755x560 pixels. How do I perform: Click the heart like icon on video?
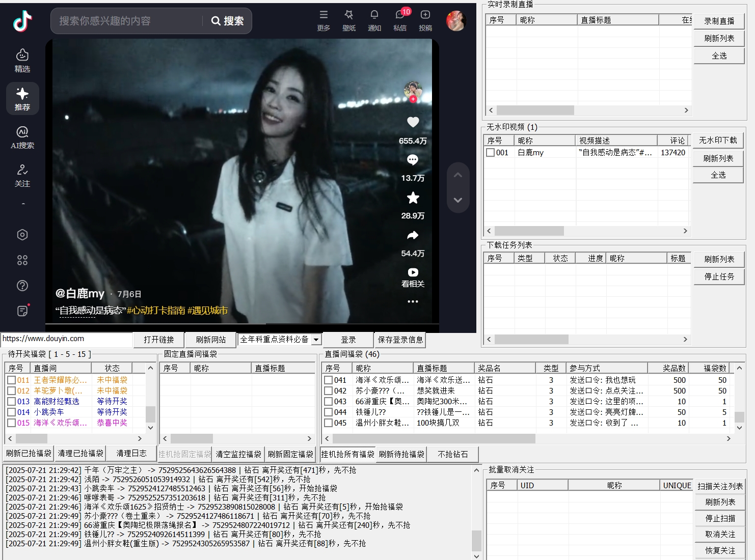tap(413, 122)
